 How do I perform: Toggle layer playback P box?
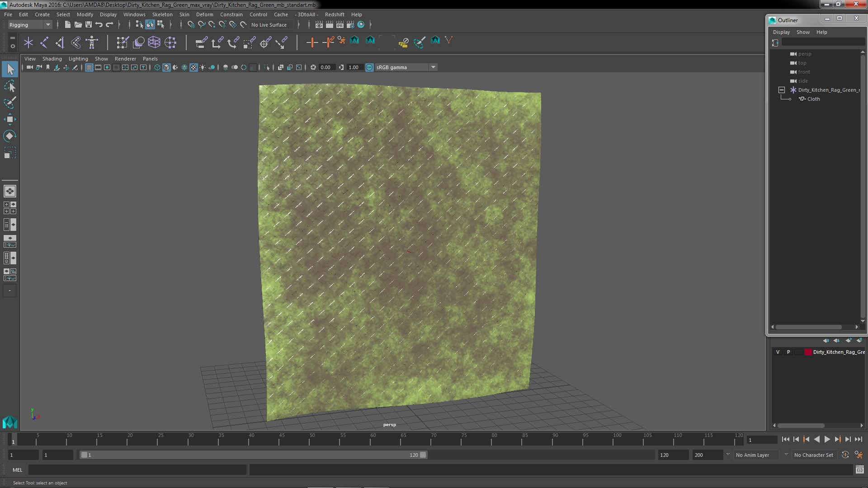click(788, 352)
